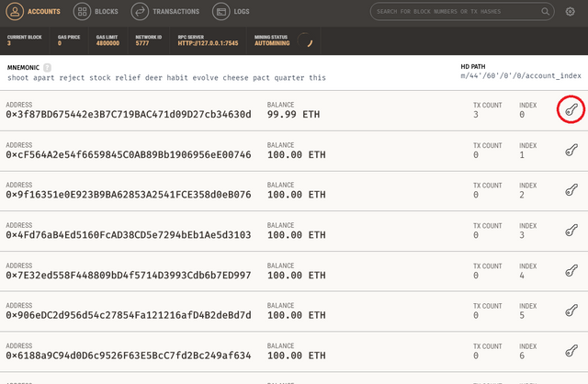588x384 pixels.
Task: Click the Blocks grid icon
Action: 82,12
